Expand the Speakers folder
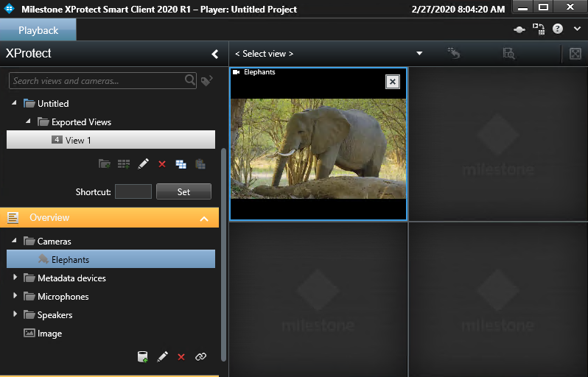Image resolution: width=588 pixels, height=377 pixels. click(x=15, y=314)
